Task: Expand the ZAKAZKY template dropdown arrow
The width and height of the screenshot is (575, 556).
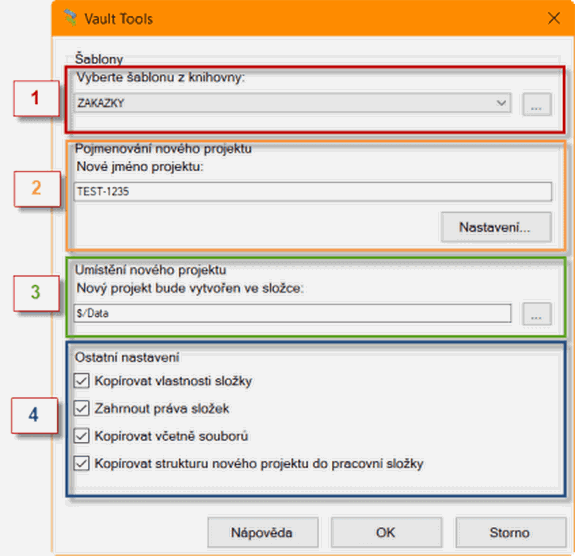Action: coord(501,103)
